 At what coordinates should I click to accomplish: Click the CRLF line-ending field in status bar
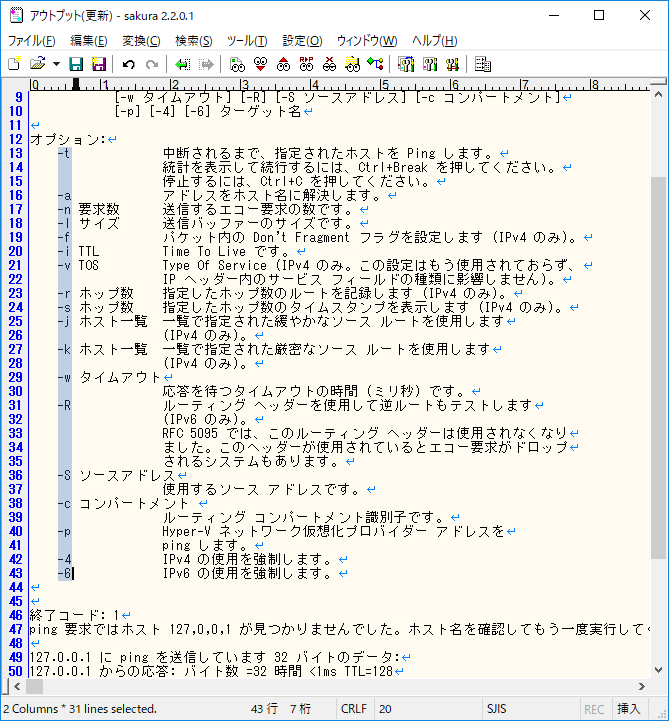pos(354,709)
